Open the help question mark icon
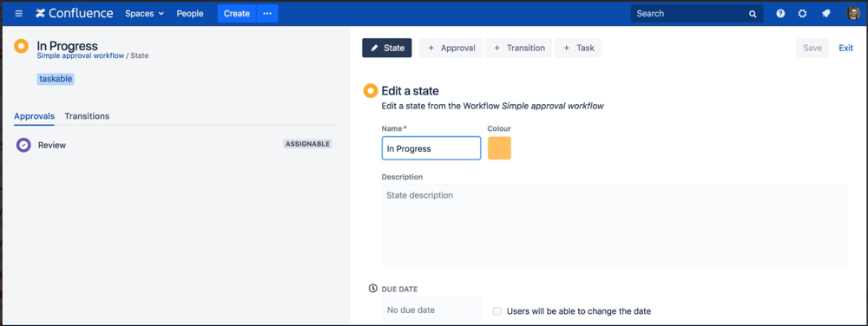This screenshot has height=326, width=868. pos(780,14)
